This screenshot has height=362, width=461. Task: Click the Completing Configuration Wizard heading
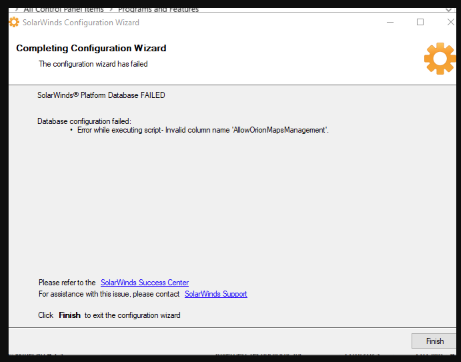point(91,48)
